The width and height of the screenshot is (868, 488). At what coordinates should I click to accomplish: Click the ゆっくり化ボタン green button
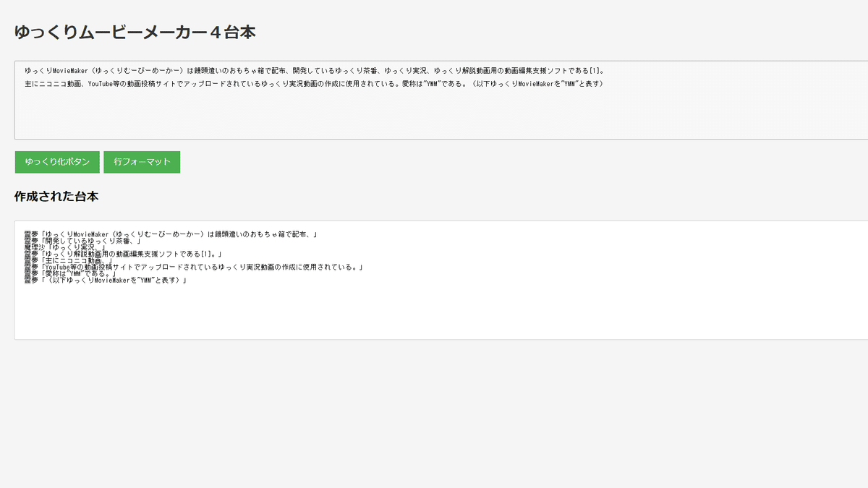click(57, 162)
